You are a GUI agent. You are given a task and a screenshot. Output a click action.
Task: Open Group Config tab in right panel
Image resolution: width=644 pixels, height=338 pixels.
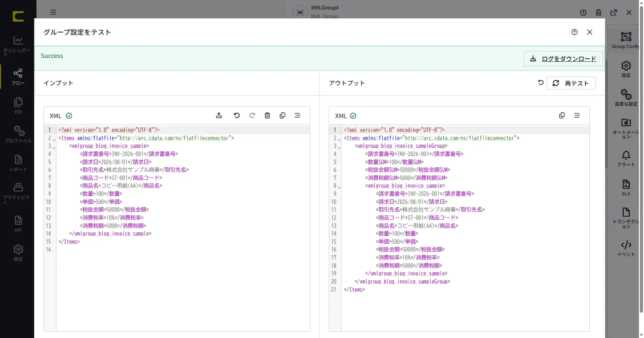point(626,41)
